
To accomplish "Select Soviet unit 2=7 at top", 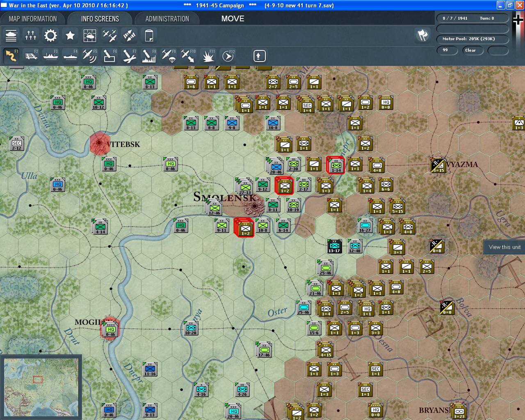I will pos(273,82).
